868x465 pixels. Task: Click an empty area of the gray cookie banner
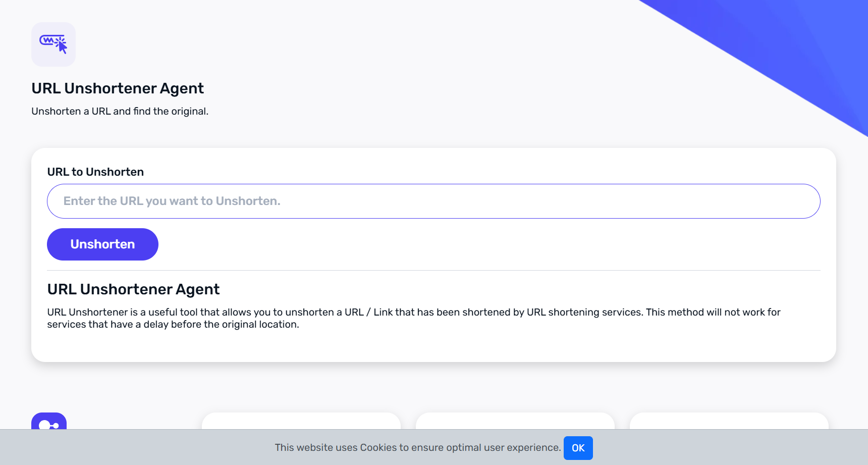(x=151, y=448)
